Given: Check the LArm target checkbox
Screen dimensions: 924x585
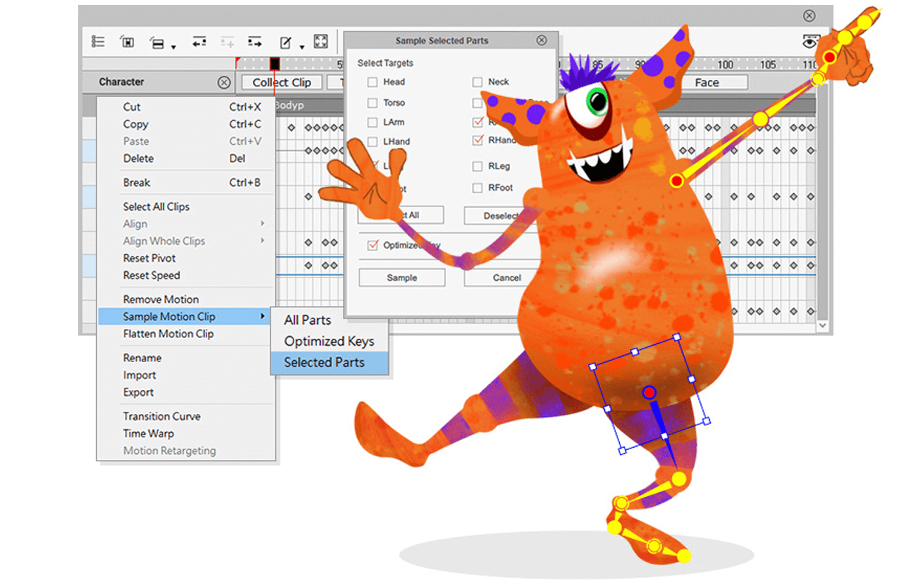Looking at the screenshot, I should point(372,123).
